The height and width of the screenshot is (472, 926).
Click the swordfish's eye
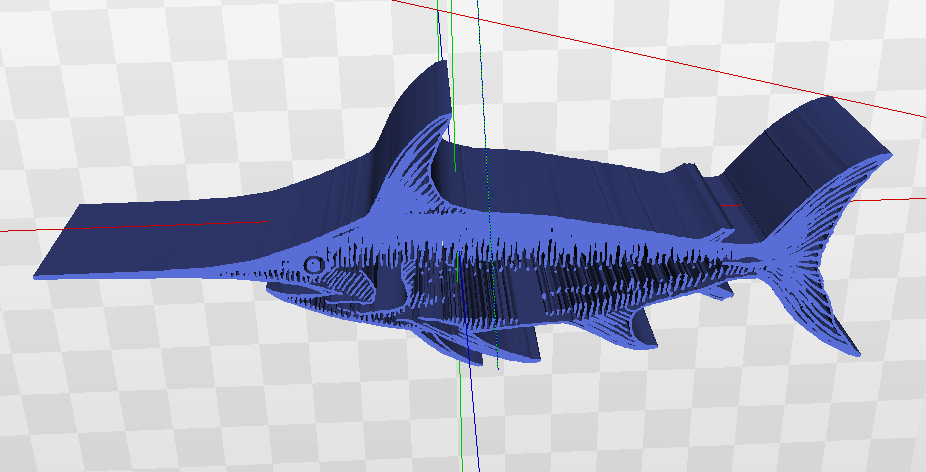pyautogui.click(x=313, y=264)
